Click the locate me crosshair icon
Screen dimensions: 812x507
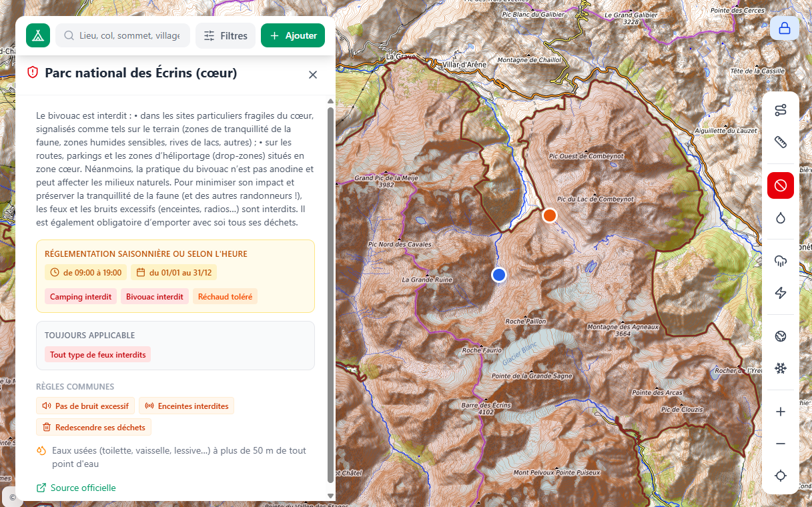781,476
